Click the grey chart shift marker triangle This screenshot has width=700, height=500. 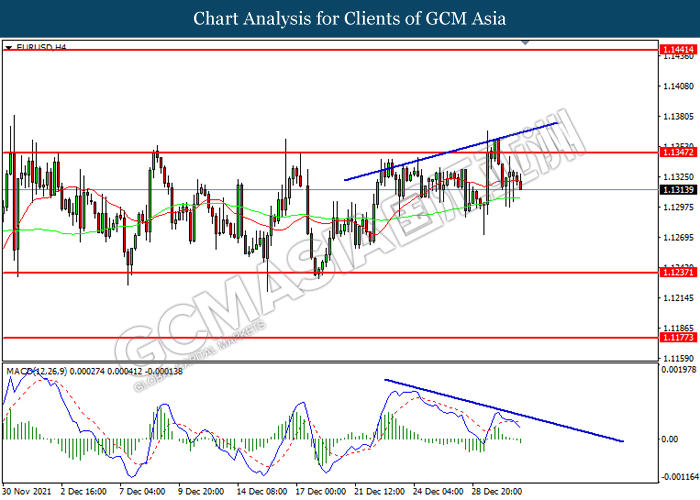click(525, 43)
